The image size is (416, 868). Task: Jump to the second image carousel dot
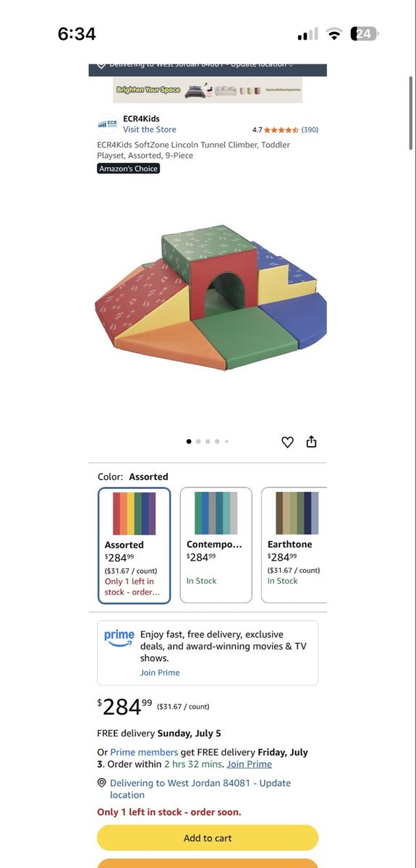(198, 441)
